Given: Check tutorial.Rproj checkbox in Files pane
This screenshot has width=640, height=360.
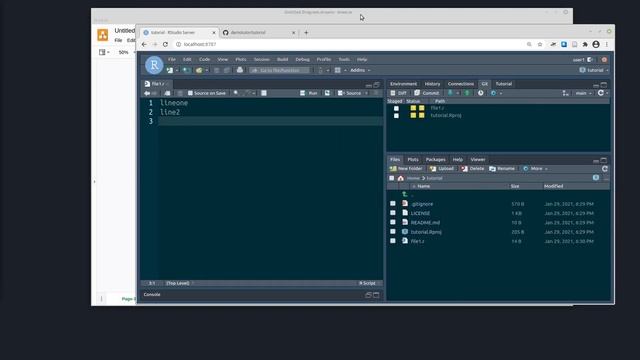Looking at the screenshot, I should [x=393, y=231].
